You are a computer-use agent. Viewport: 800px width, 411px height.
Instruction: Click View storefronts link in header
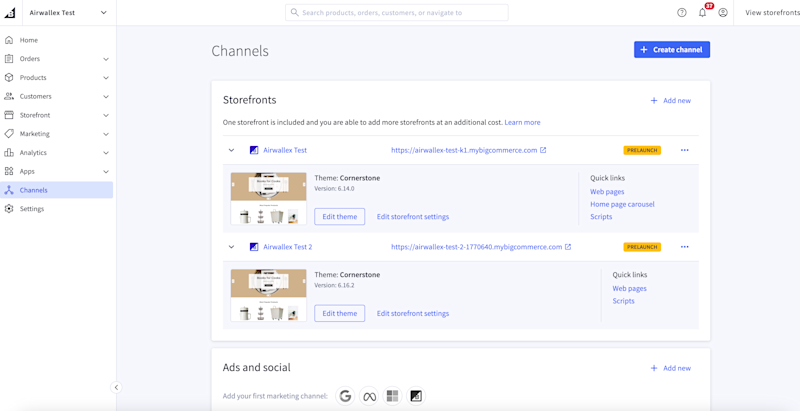772,13
